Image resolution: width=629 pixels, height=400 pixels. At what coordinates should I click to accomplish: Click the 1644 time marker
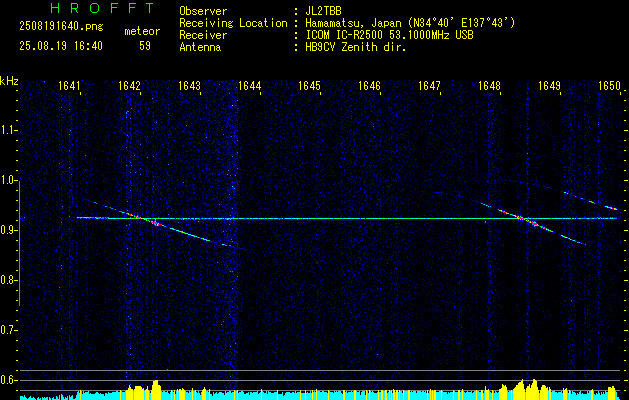pyautogui.click(x=250, y=86)
